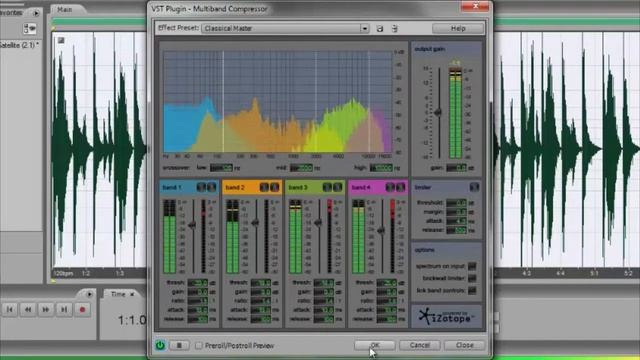Toggle the limiter enable button

pos(474,187)
